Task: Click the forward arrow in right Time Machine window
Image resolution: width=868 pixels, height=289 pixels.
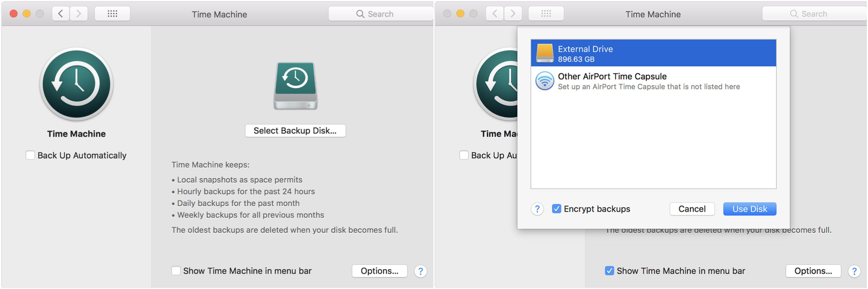Action: coord(513,14)
